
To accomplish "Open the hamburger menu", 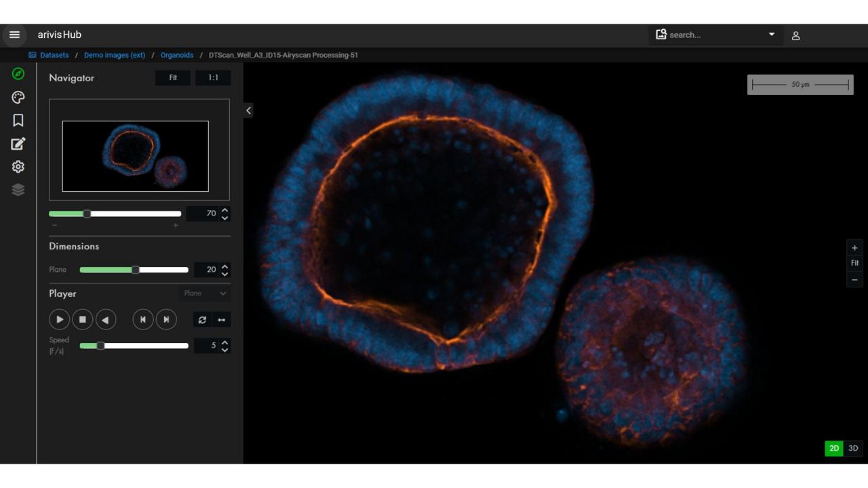I will point(14,35).
